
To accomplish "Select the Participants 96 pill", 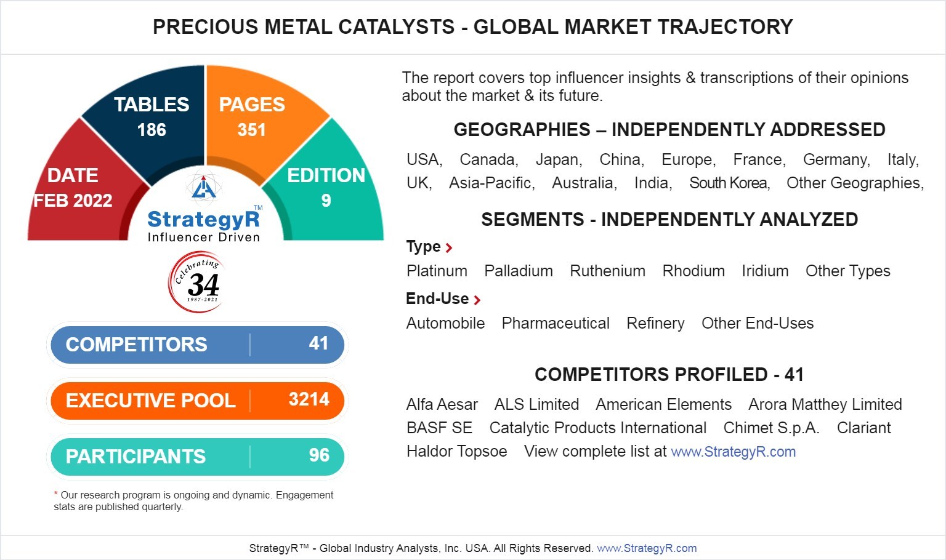I will click(197, 457).
